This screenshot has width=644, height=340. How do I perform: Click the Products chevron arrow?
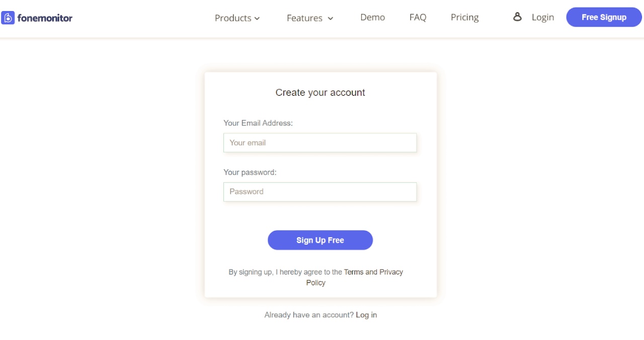(x=257, y=18)
